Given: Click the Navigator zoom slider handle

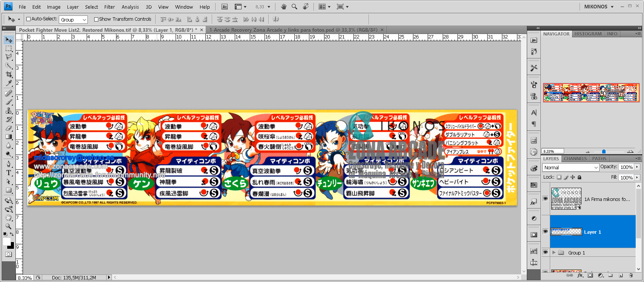Looking at the screenshot, I should 604,152.
